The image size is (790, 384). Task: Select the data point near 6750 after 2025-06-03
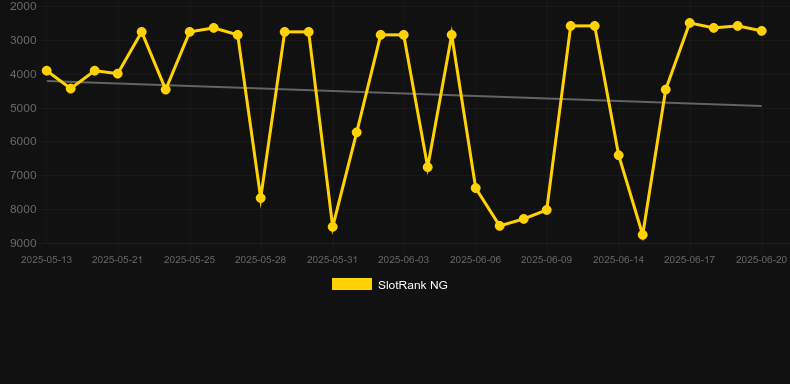point(428,167)
